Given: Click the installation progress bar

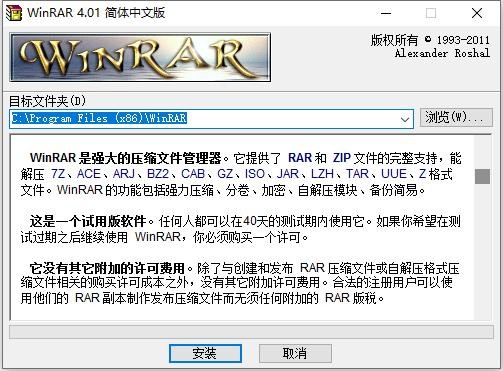Looking at the screenshot, I should coord(251,332).
